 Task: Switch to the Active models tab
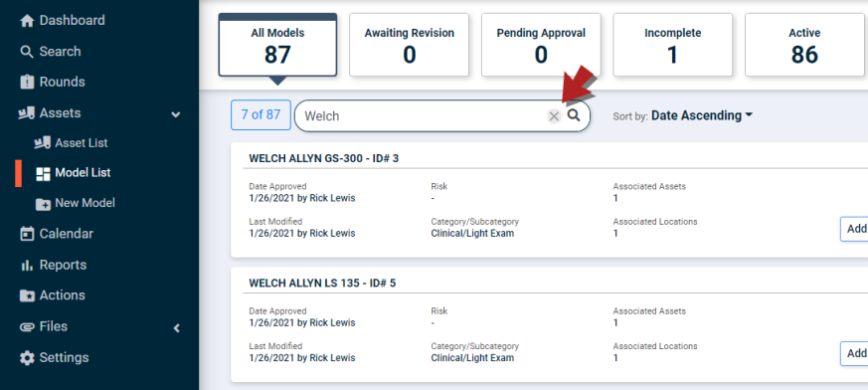(x=804, y=45)
